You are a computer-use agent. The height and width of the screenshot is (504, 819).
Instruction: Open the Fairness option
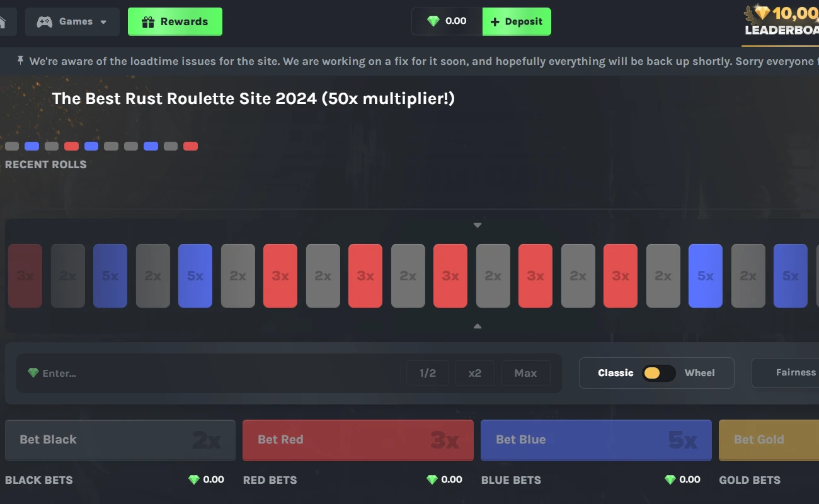786,373
